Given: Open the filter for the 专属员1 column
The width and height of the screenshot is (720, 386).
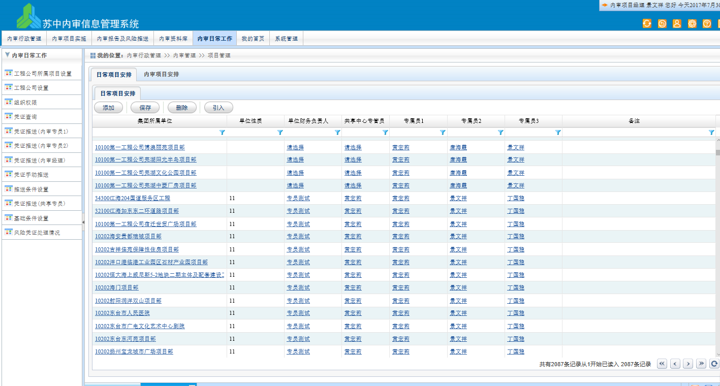Looking at the screenshot, I should pos(443,132).
